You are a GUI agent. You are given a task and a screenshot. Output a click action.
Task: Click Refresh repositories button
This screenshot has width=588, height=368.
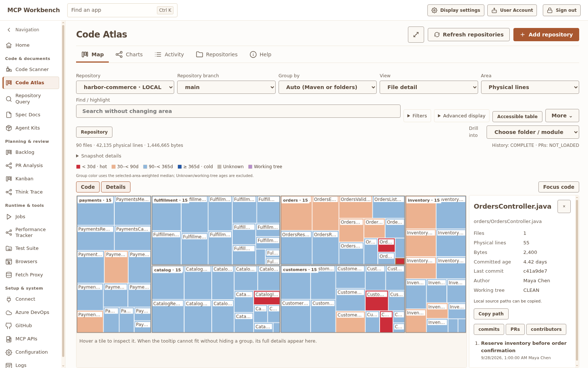tap(469, 35)
